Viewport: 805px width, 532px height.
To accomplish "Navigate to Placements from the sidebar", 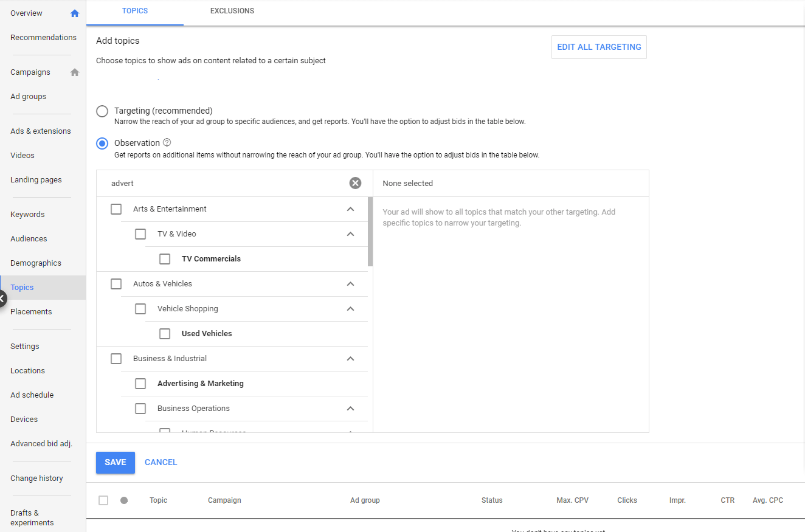I will [31, 311].
